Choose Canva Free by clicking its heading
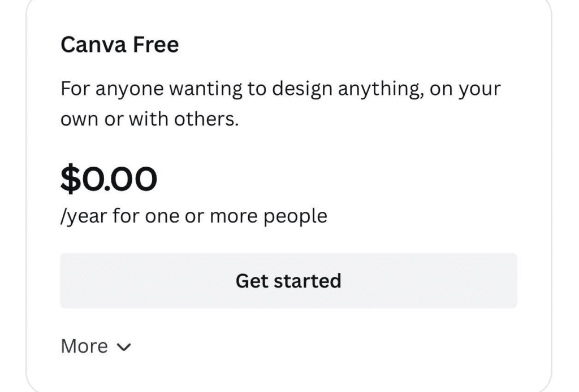The width and height of the screenshot is (579, 392). pos(120,44)
